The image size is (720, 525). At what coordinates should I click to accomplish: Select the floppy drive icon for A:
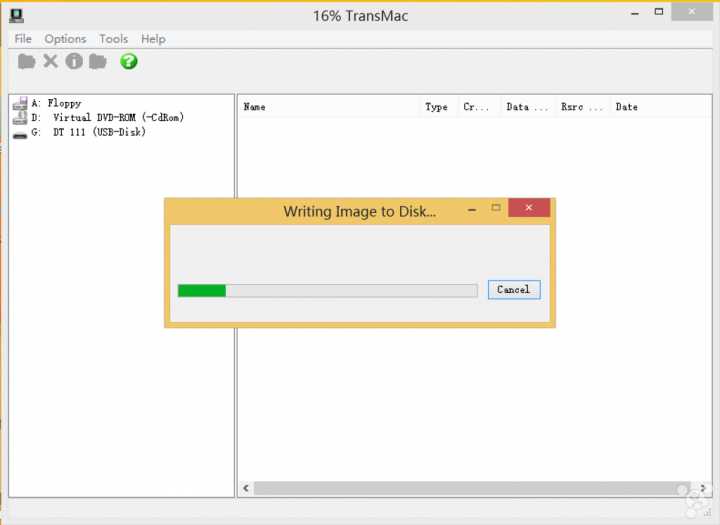click(x=20, y=103)
